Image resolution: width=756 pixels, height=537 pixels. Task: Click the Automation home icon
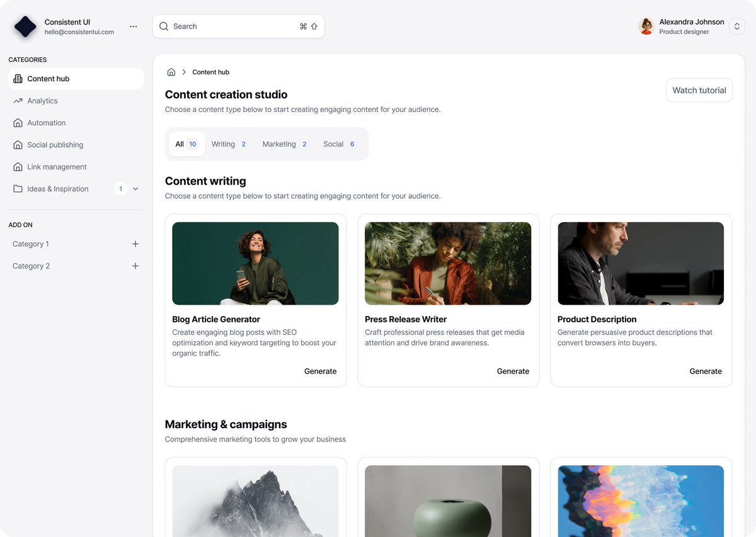18,123
